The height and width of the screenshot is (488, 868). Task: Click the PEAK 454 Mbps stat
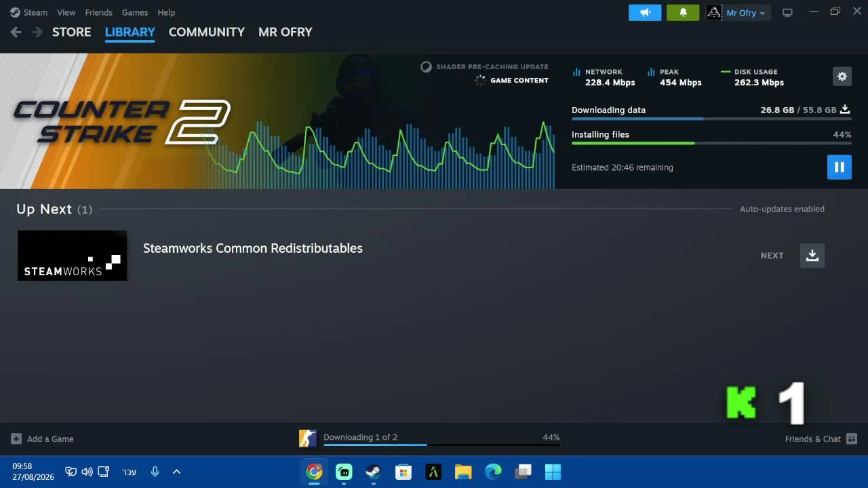674,77
